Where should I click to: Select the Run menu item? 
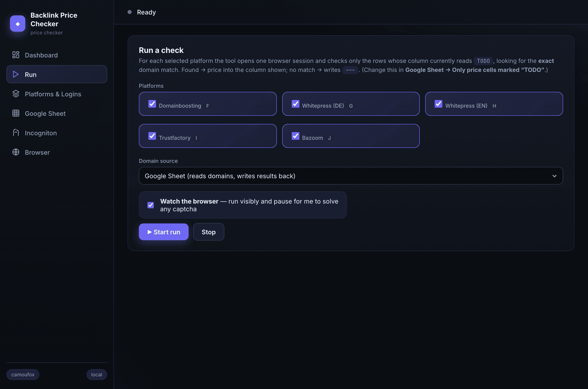pos(57,74)
